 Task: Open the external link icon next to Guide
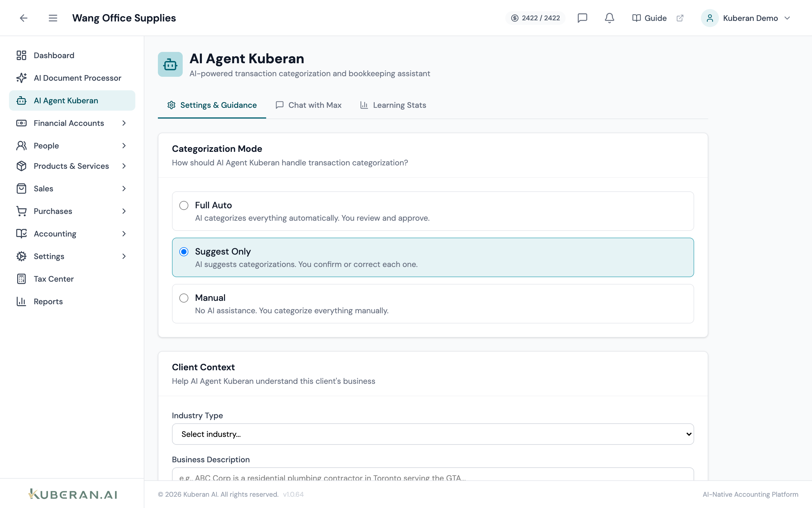[680, 18]
